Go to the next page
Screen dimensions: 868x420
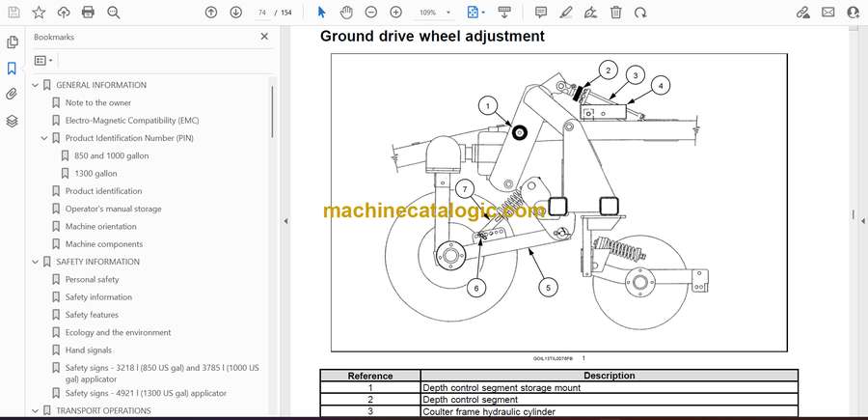pos(236,13)
